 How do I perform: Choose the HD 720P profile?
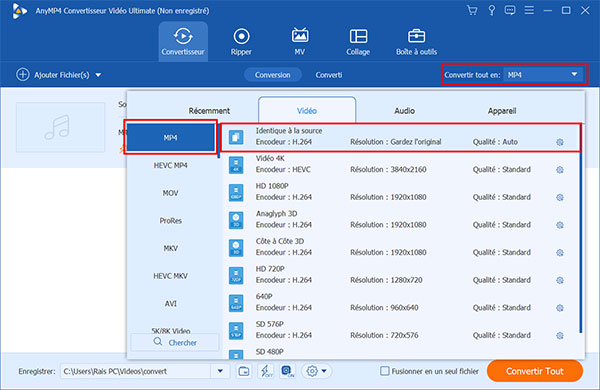401,275
